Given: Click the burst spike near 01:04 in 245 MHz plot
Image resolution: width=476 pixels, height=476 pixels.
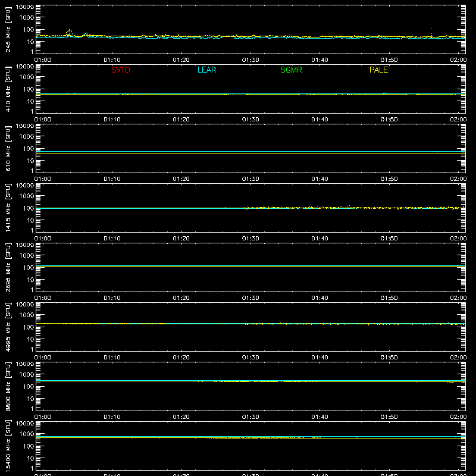Looking at the screenshot, I should click(x=69, y=32).
